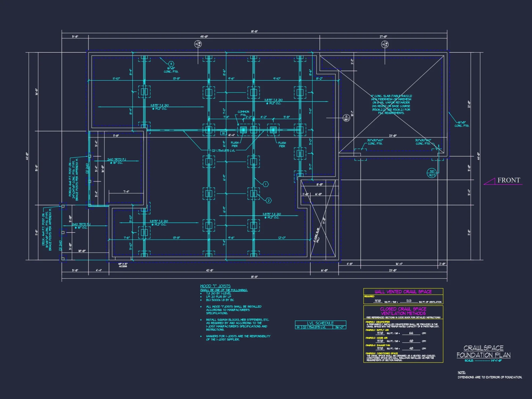Click the WOOD "I" JOISTS heading
532x399 pixels.
click(215, 286)
